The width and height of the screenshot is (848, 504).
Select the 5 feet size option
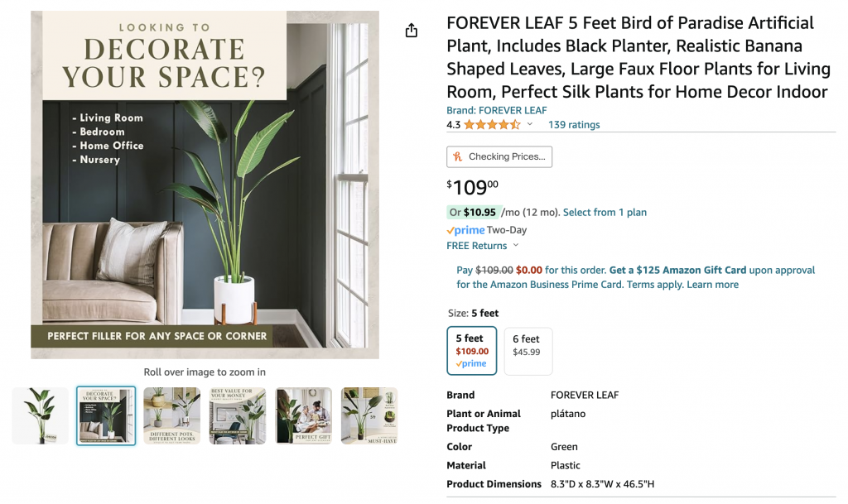tap(472, 351)
